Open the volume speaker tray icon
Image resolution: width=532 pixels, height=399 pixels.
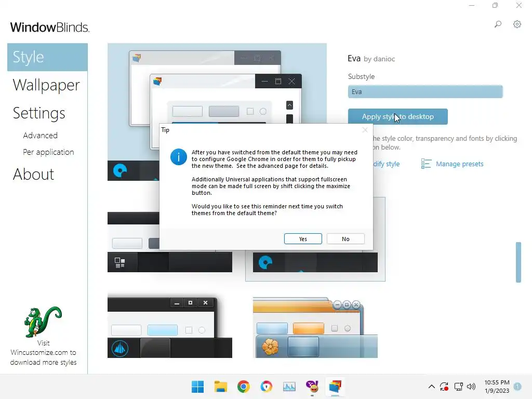coord(471,387)
